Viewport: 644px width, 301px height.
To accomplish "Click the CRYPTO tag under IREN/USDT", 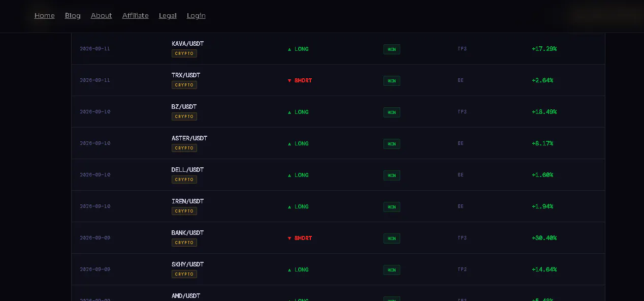I will (184, 211).
